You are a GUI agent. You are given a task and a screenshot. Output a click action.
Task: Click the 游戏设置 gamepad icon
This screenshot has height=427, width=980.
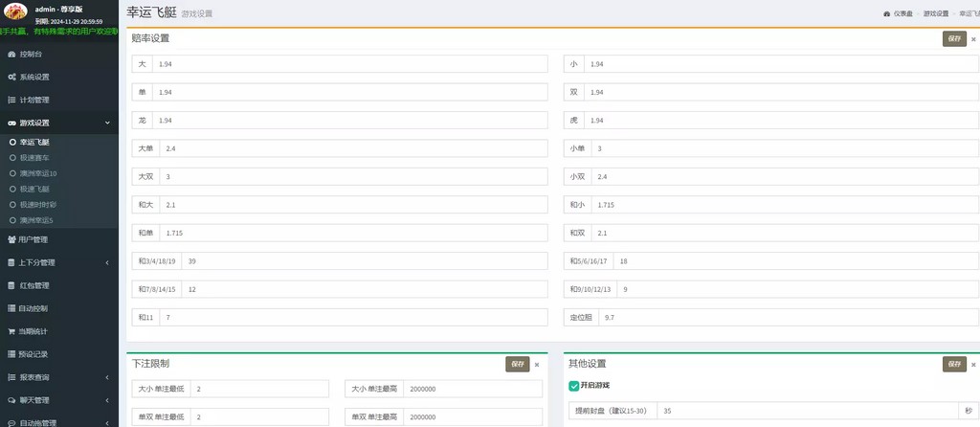11,124
